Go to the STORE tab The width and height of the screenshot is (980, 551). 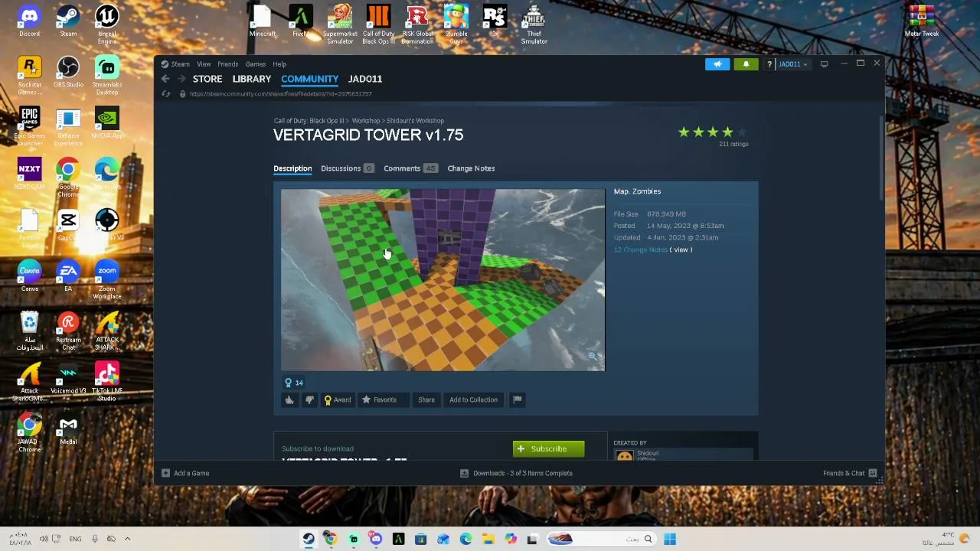coord(207,79)
